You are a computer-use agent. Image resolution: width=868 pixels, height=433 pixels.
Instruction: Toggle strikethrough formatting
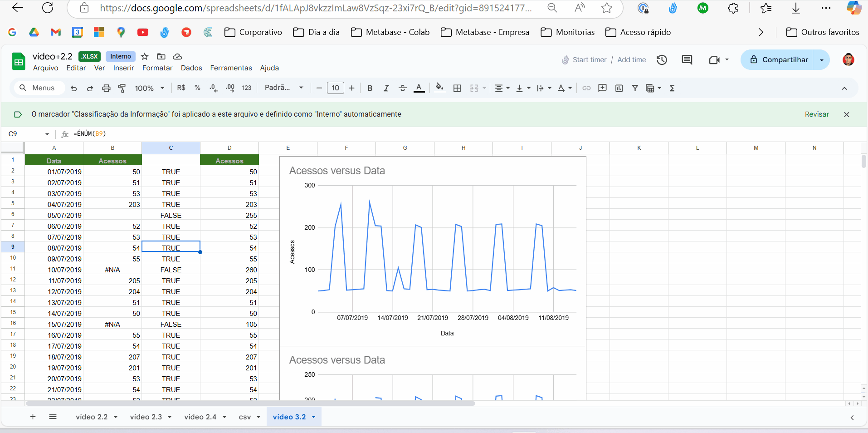[402, 88]
